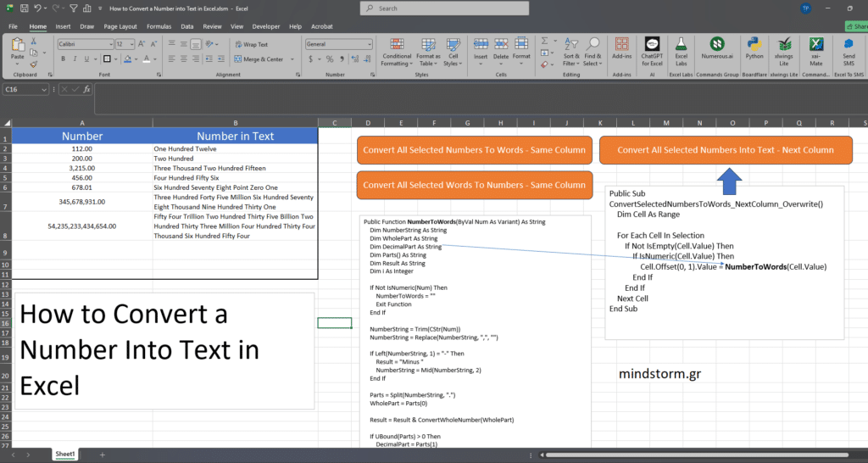868x463 pixels.
Task: Click the Font Color A button
Action: pyautogui.click(x=146, y=59)
